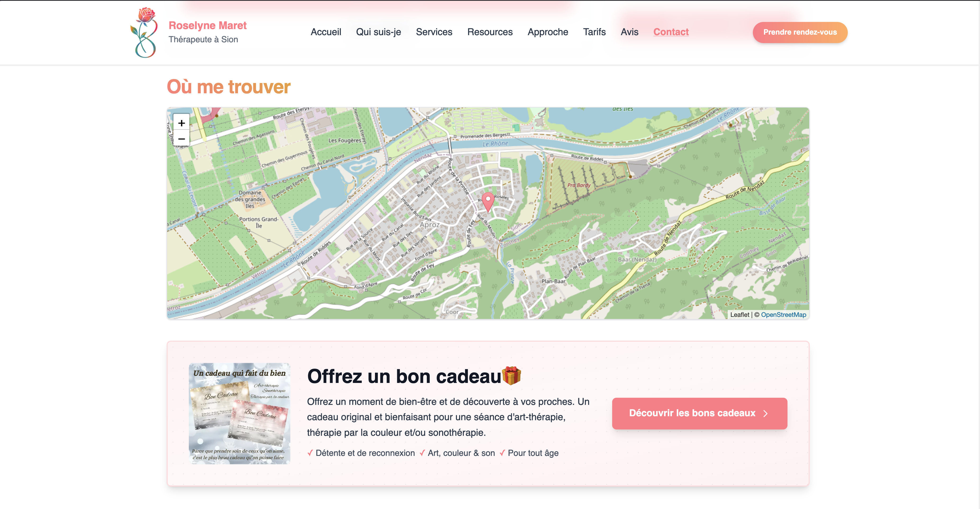Click the rose logo icon

tap(145, 32)
